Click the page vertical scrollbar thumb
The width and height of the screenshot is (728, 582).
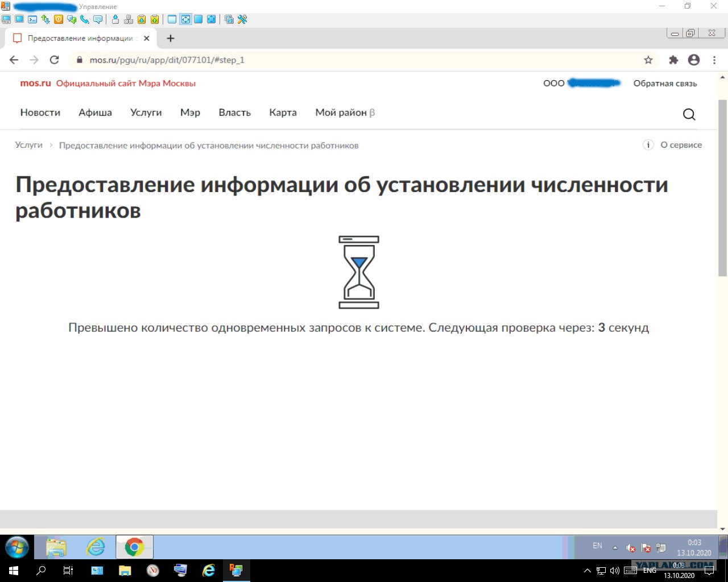(722, 188)
